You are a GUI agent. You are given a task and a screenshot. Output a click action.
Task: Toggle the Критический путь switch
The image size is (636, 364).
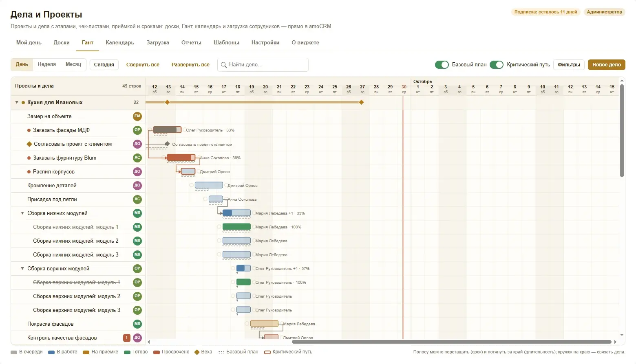(x=497, y=65)
